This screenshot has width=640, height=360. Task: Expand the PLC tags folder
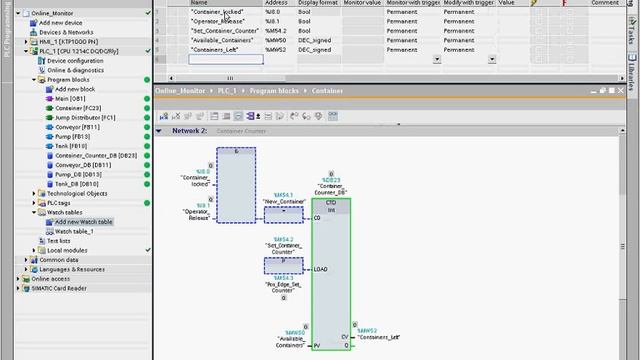(x=34, y=203)
